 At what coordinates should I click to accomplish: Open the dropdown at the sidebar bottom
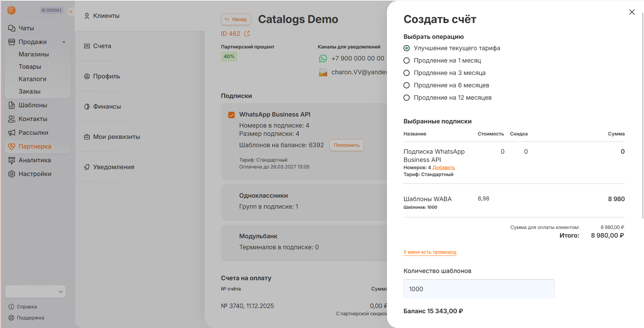(x=35, y=292)
